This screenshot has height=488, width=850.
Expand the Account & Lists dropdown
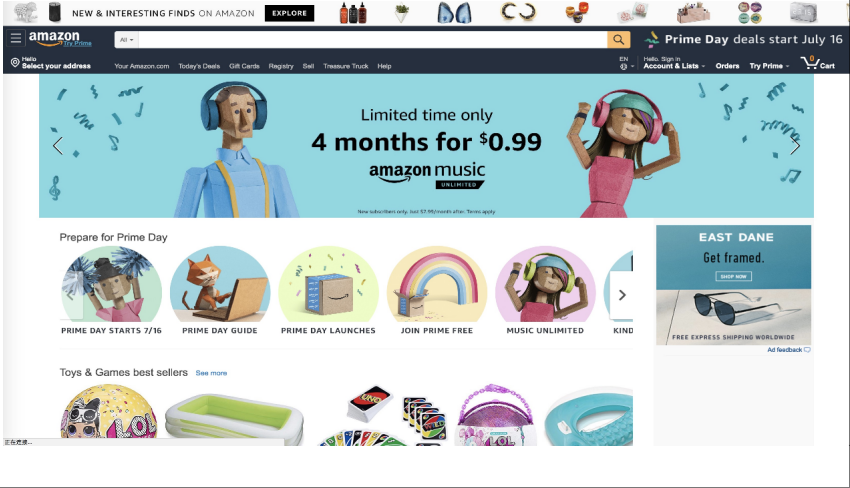pos(674,66)
